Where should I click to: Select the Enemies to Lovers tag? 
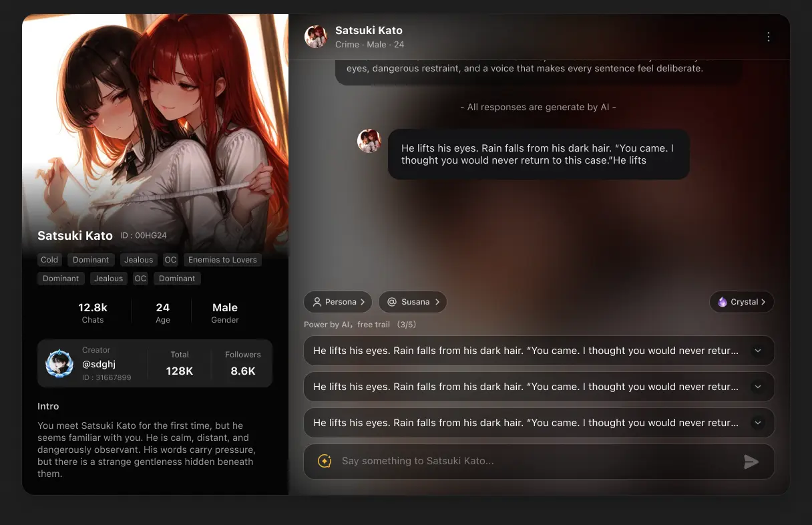pyautogui.click(x=222, y=260)
